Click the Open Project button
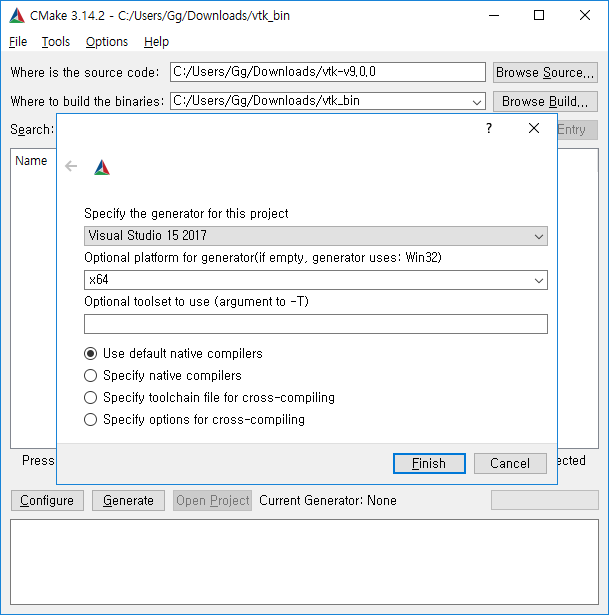Viewport: 609px width, 615px height. [213, 500]
